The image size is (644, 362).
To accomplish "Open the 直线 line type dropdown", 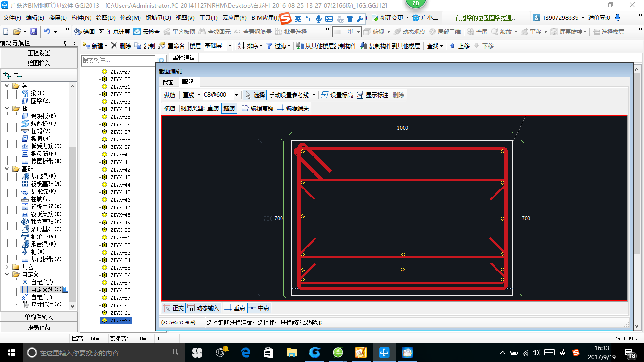I will 199,95.
